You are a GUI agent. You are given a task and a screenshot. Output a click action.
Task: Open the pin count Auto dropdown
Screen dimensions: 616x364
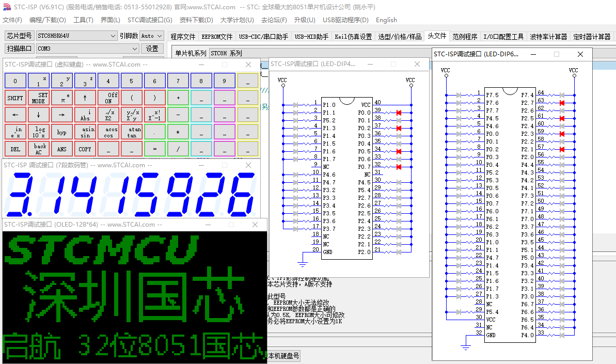click(152, 36)
